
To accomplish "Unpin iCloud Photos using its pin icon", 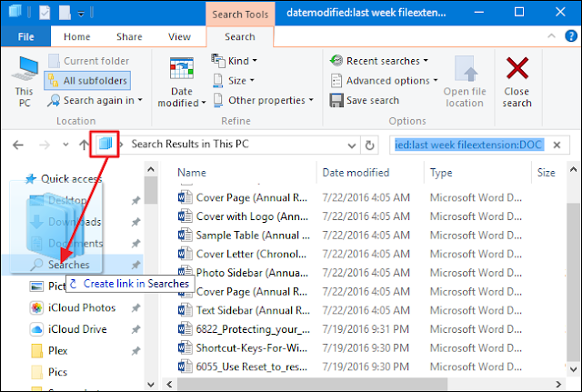I will click(x=135, y=307).
